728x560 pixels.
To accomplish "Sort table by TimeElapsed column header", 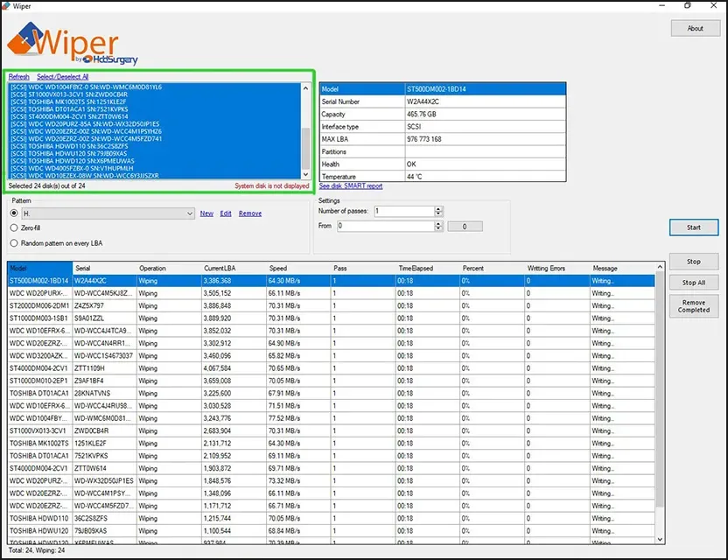I will [x=428, y=269].
